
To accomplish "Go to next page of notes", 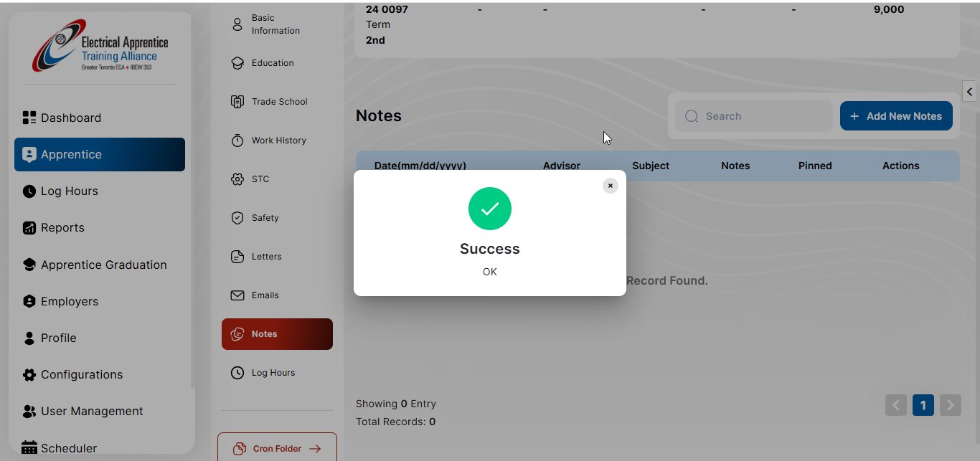I will pos(951,405).
